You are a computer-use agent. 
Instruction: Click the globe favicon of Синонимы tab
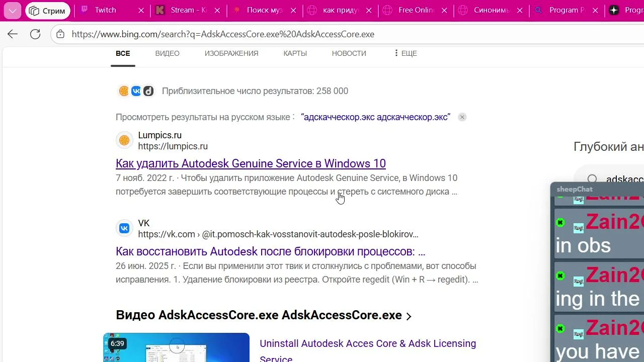tap(463, 10)
